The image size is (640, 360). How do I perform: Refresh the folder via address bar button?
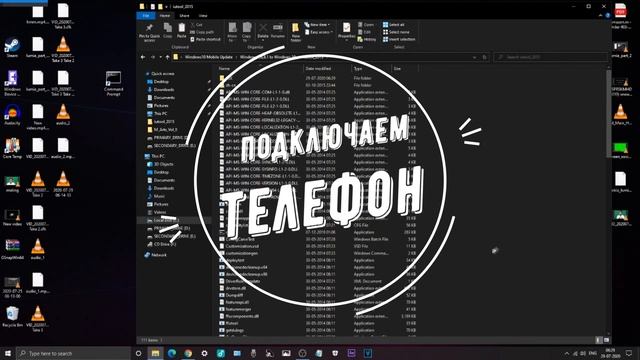point(484,57)
